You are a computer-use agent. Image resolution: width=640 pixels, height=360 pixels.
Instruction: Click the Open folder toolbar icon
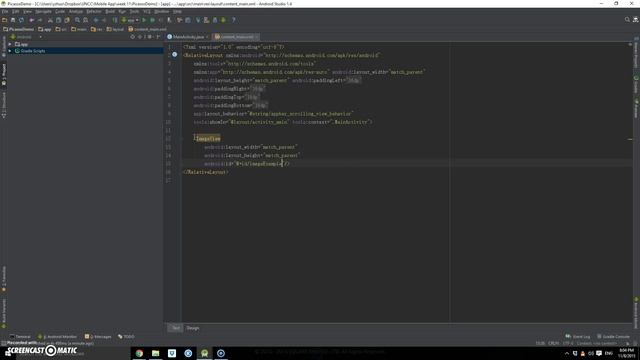tap(4, 20)
